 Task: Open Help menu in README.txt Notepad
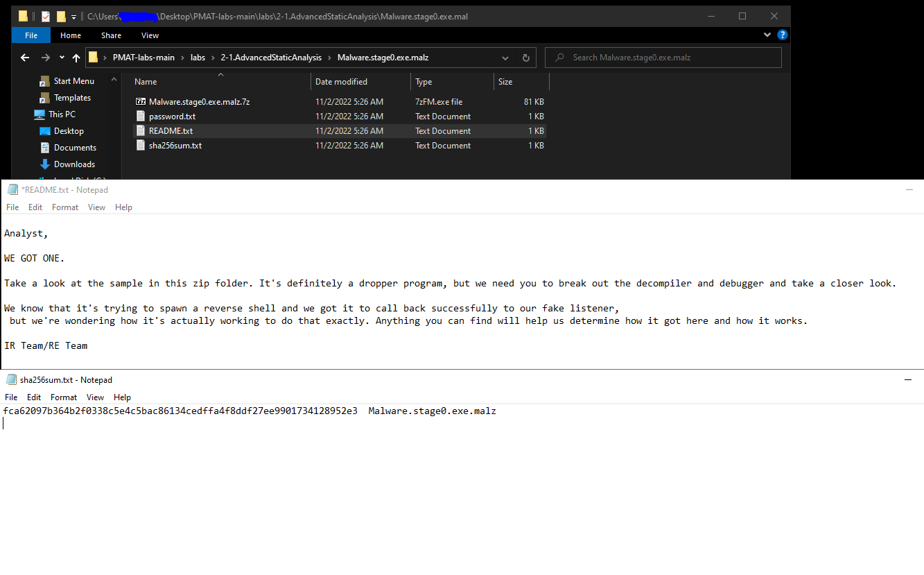click(x=123, y=207)
